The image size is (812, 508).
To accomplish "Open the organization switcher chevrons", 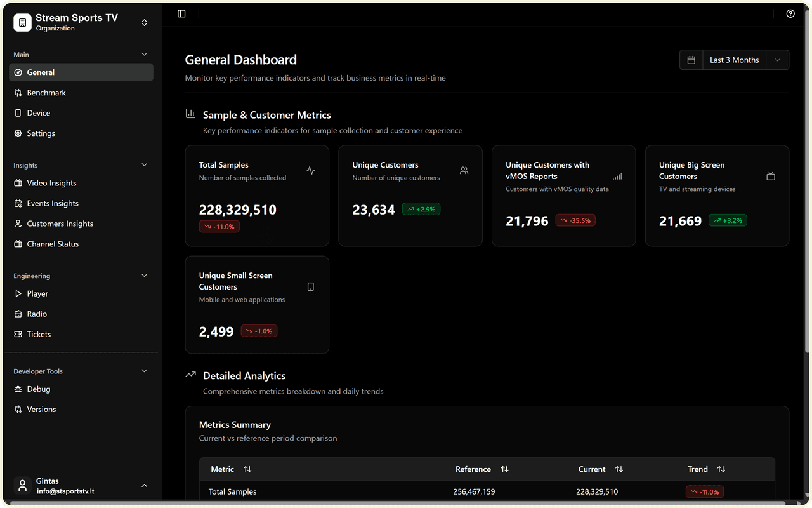I will point(144,22).
